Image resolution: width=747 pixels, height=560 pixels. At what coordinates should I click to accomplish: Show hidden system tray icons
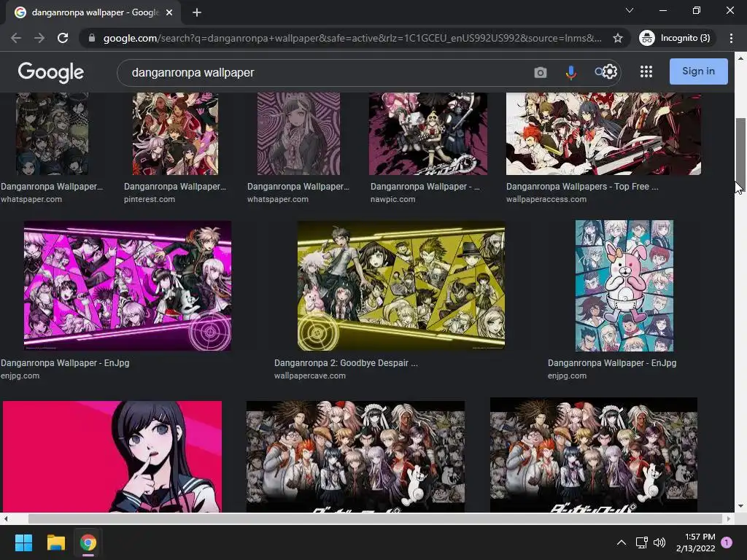pyautogui.click(x=622, y=542)
